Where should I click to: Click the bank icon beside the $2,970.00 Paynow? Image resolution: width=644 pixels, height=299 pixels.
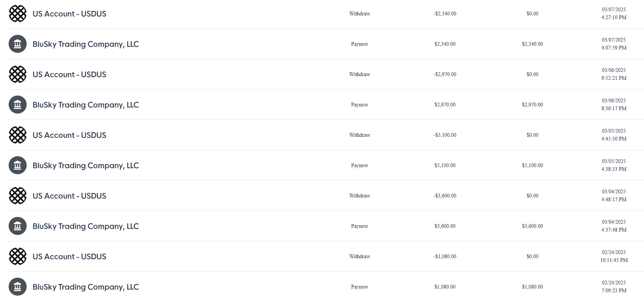point(18,105)
